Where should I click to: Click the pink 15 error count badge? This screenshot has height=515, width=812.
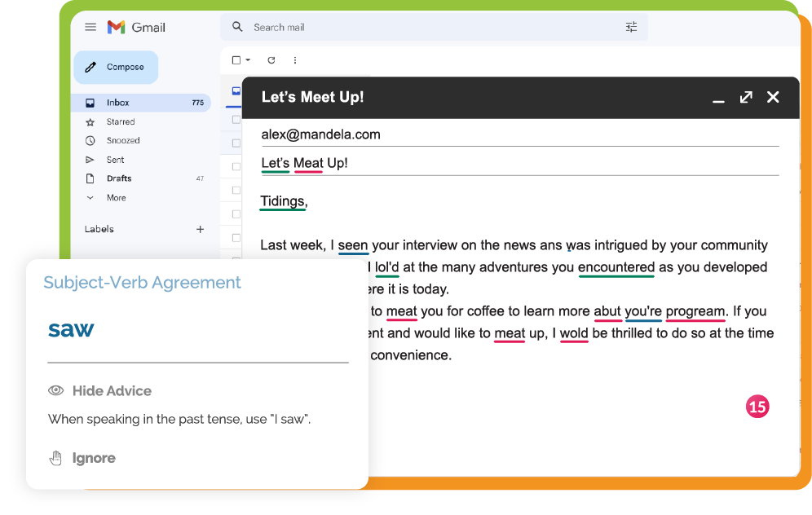[757, 407]
